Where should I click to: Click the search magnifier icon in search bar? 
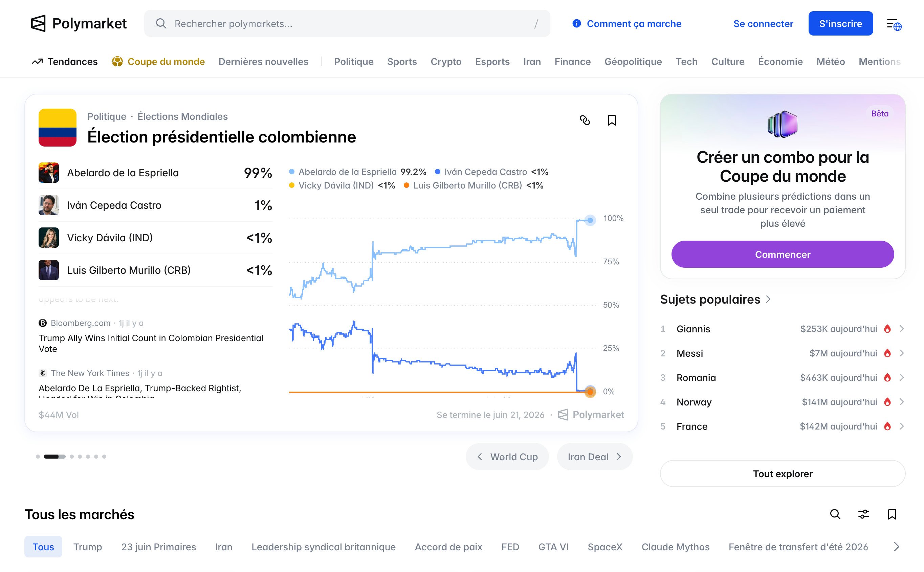tap(161, 23)
